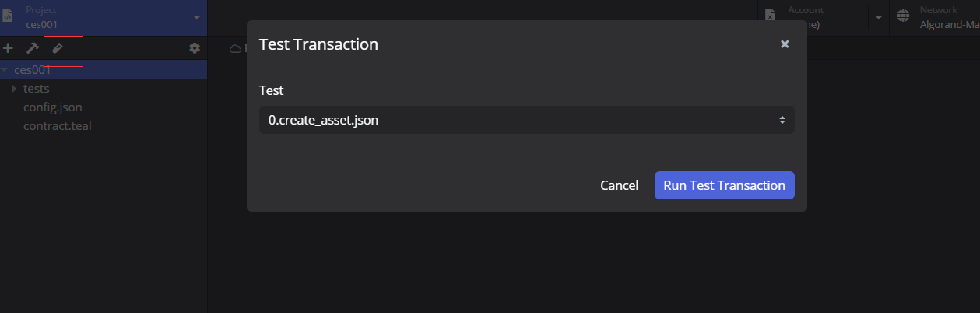Click the plus icon to add new file
This screenshot has height=313, width=980.
8,48
